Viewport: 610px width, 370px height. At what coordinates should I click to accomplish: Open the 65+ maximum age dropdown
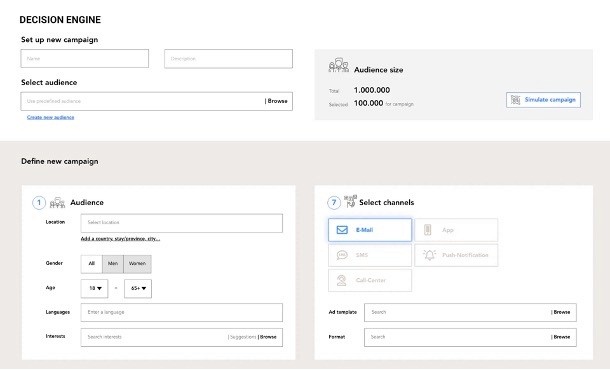point(138,289)
